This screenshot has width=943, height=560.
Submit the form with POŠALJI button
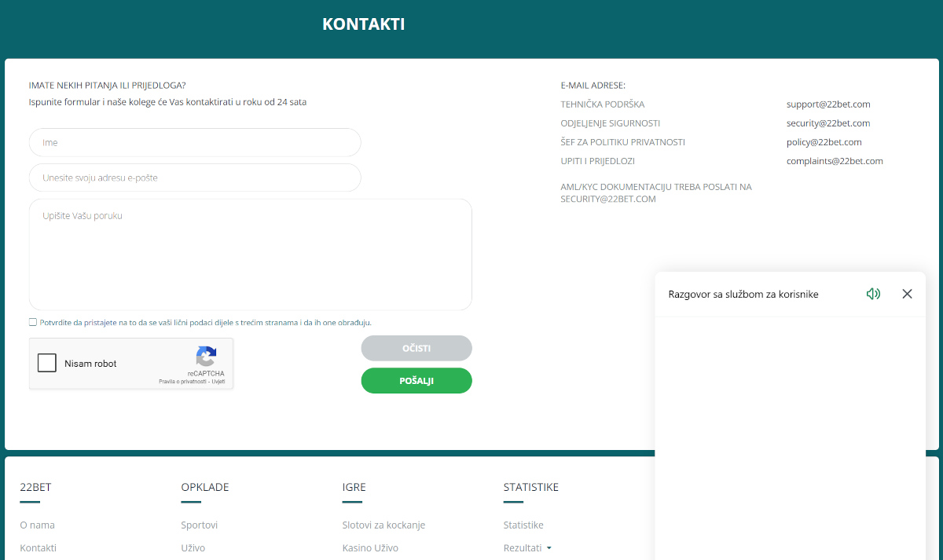tap(416, 381)
